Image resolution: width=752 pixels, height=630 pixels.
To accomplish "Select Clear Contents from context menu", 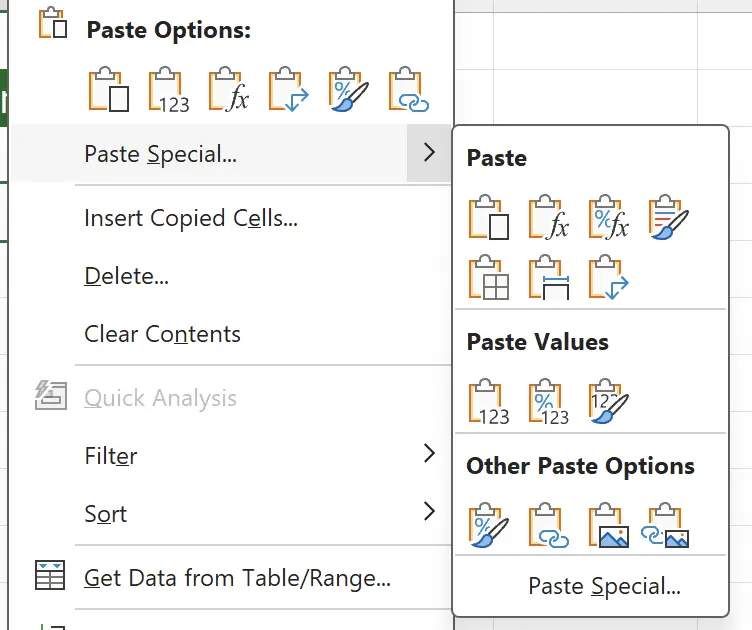I will [162, 334].
